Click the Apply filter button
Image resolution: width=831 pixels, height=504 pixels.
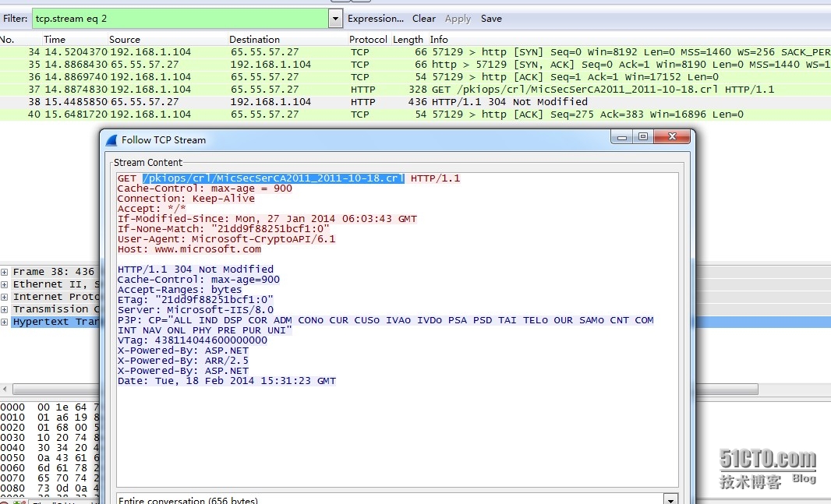[458, 19]
